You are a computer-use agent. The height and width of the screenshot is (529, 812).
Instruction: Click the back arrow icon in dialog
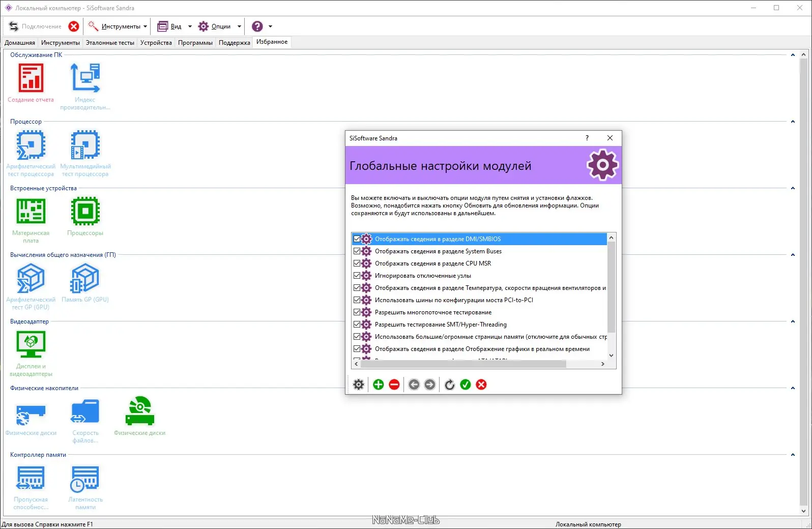pos(414,385)
